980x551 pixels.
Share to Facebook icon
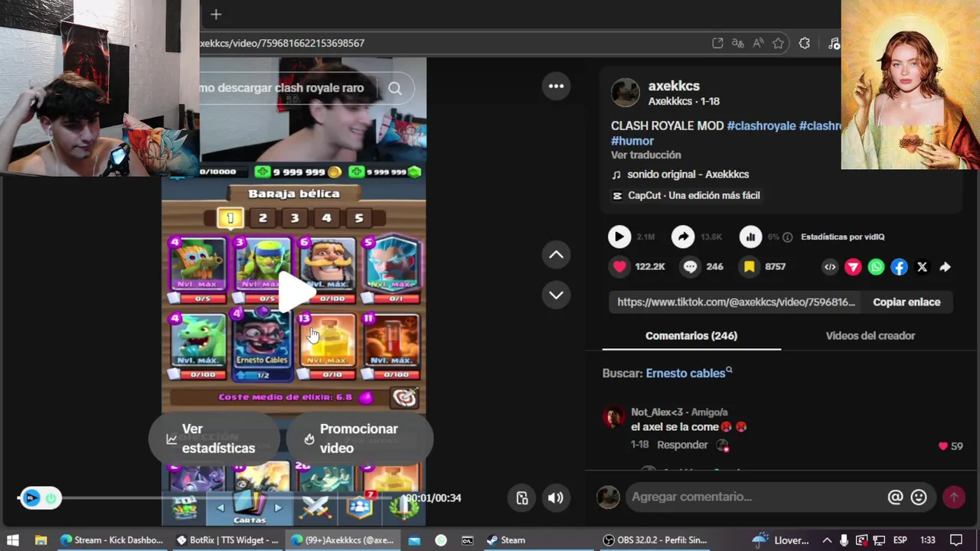(x=900, y=267)
